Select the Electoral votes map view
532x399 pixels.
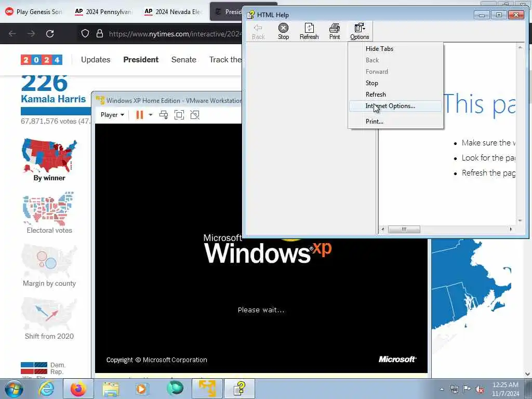[49, 212]
